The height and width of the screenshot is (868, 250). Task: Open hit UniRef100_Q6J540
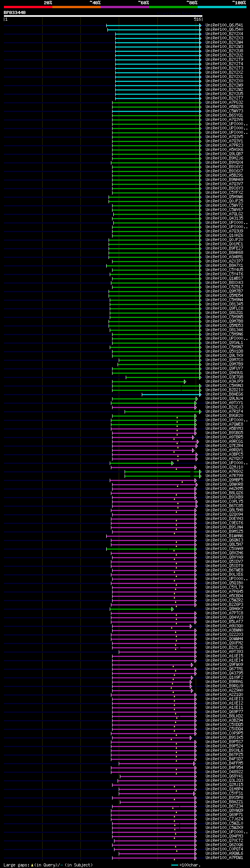click(224, 29)
